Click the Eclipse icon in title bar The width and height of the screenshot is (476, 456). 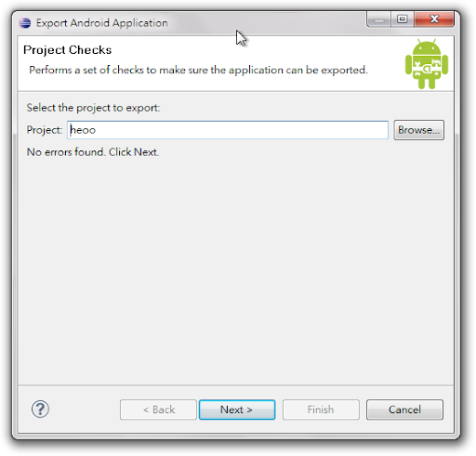click(25, 23)
